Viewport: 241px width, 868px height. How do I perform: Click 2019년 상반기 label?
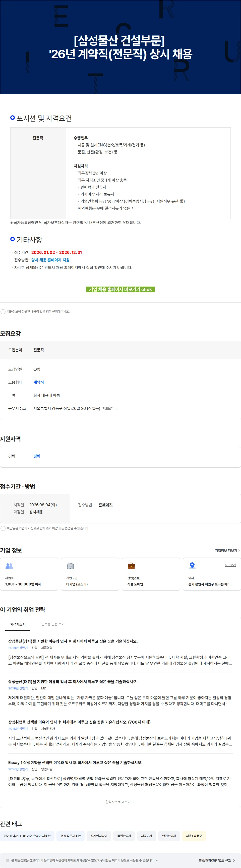coord(18,688)
